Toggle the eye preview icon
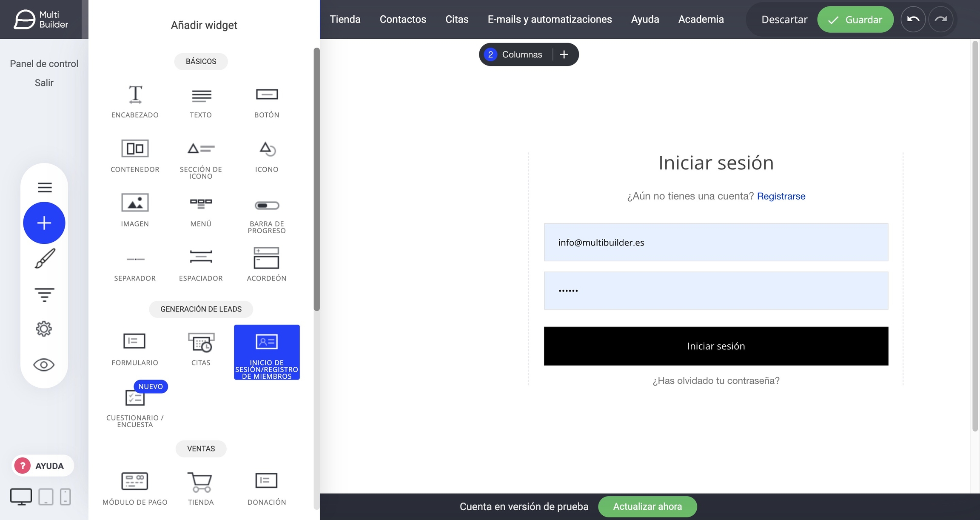Image resolution: width=980 pixels, height=520 pixels. [x=44, y=365]
